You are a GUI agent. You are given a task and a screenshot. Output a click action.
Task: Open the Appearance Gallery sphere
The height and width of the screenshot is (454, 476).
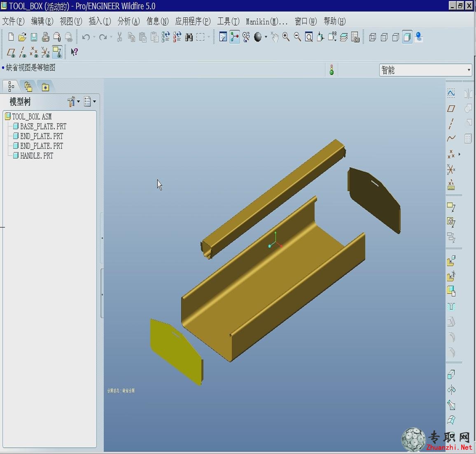[x=258, y=37]
